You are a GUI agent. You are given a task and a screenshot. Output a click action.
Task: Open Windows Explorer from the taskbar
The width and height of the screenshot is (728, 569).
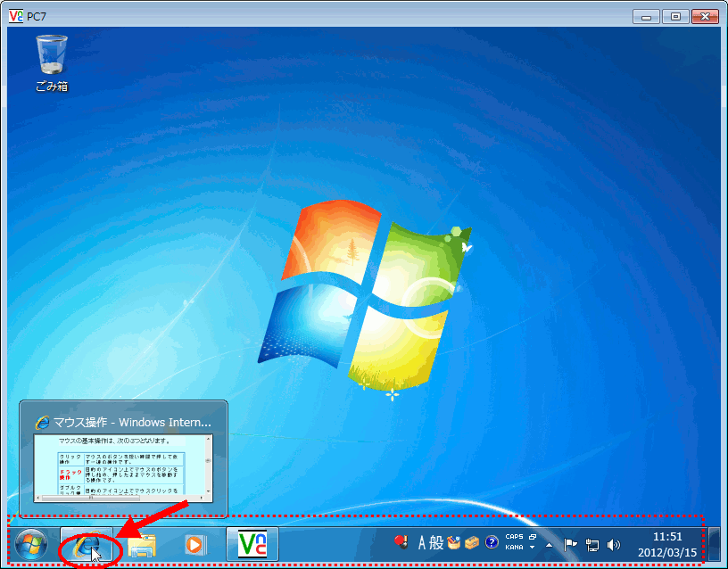(142, 544)
